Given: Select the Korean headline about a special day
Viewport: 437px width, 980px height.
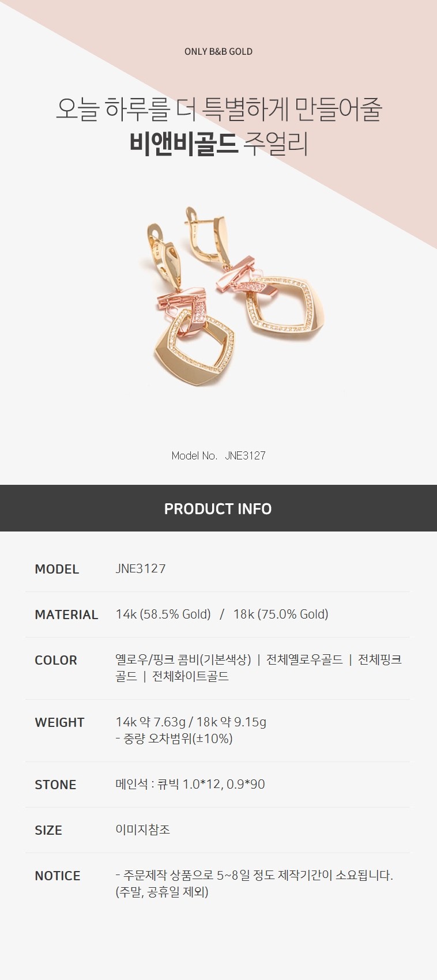Looking at the screenshot, I should 218,109.
